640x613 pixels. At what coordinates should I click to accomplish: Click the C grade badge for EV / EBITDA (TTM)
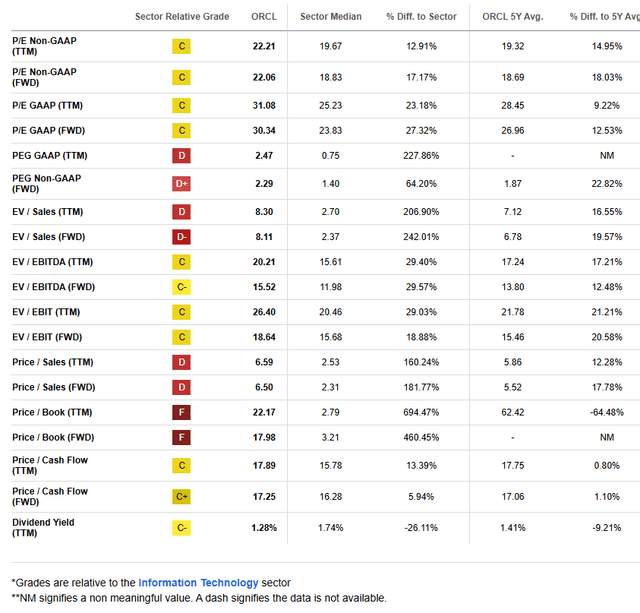pos(181,262)
